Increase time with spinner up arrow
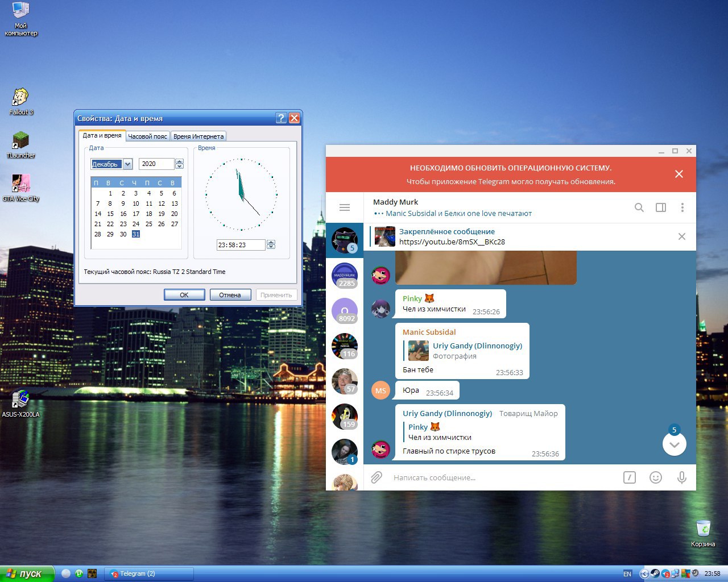The width and height of the screenshot is (728, 582). (x=271, y=243)
